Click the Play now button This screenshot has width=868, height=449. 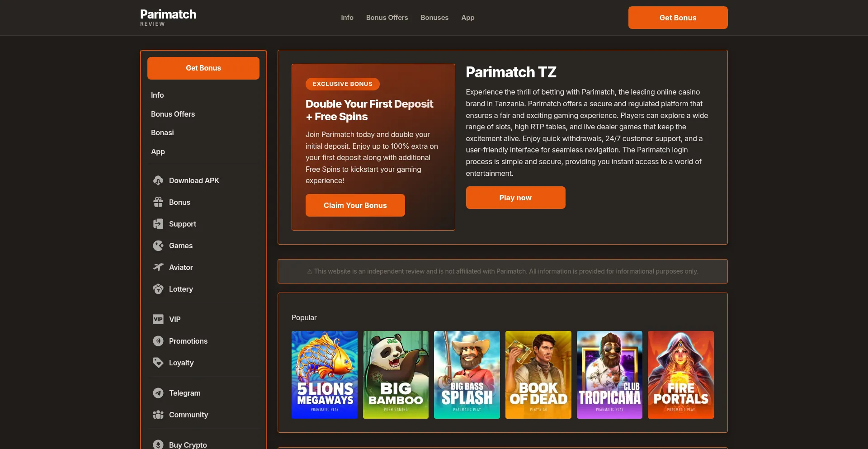point(515,198)
